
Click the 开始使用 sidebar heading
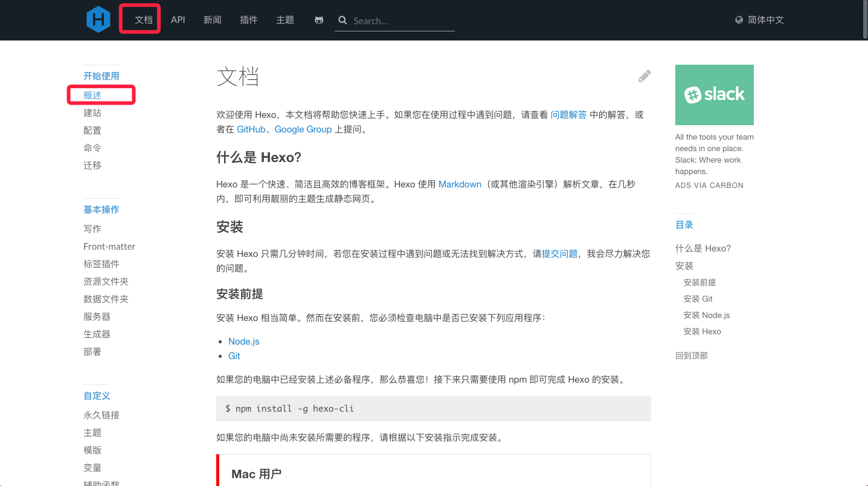pyautogui.click(x=101, y=76)
